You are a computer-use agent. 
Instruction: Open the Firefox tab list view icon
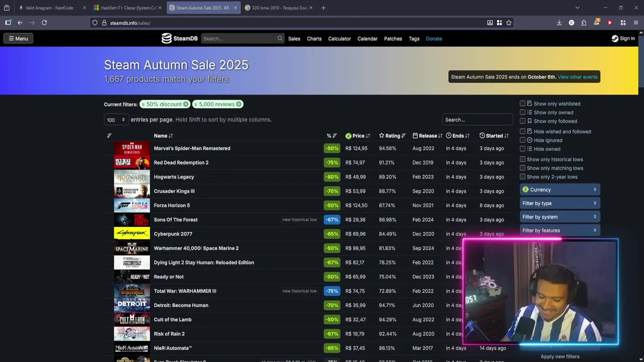(x=7, y=8)
